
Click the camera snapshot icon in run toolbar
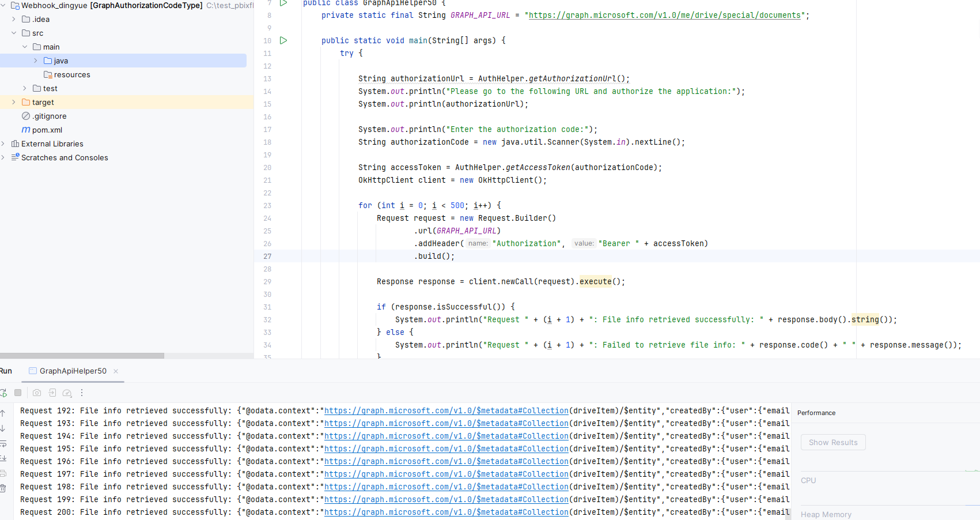(37, 393)
